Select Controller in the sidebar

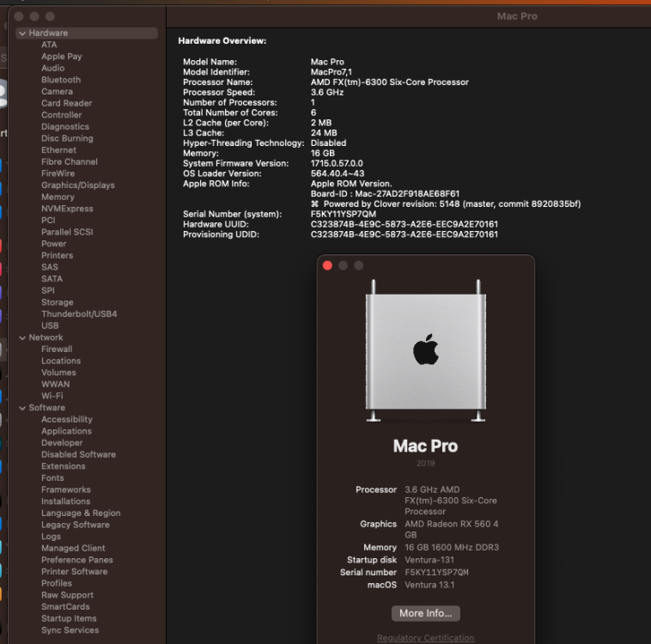pyautogui.click(x=62, y=115)
